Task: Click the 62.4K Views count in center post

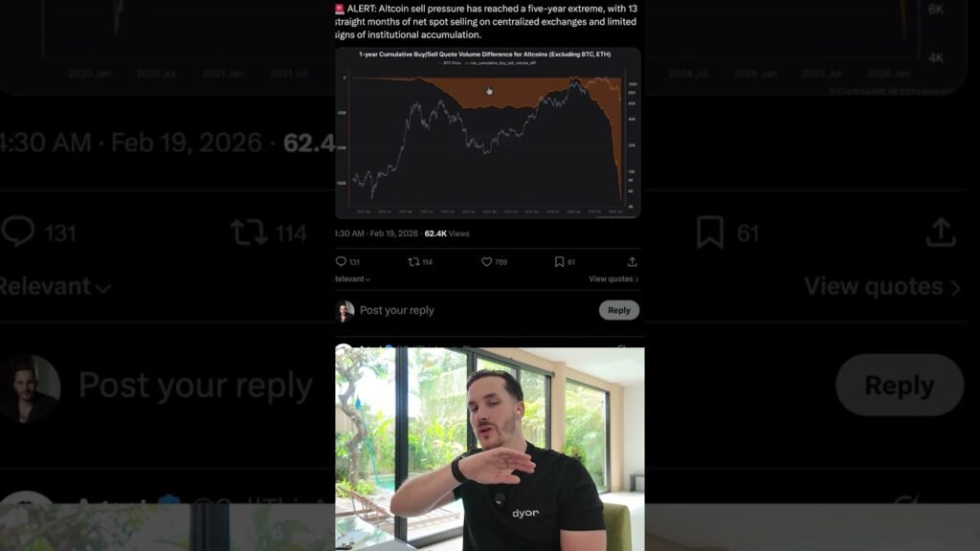Action: point(446,233)
